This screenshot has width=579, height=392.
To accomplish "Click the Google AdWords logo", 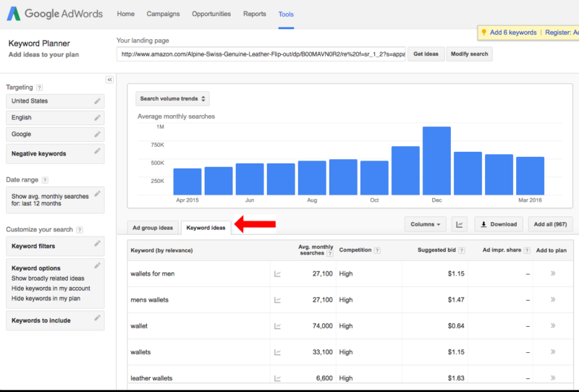I will 55,14.
